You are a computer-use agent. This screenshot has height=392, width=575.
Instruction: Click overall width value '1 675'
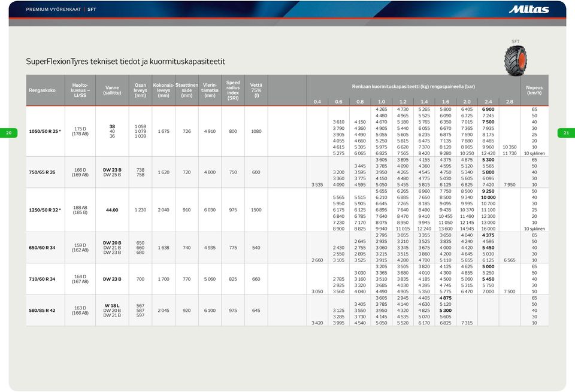pyautogui.click(x=164, y=131)
